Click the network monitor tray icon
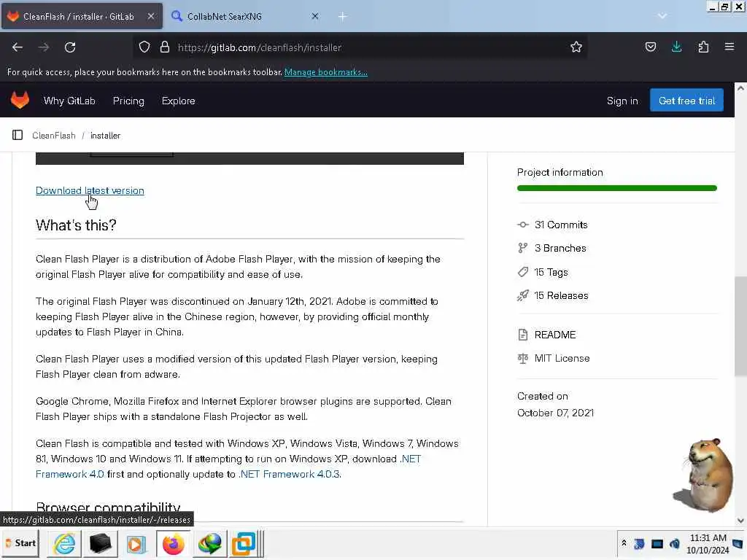Screen dimensions: 747x560 tap(657, 544)
